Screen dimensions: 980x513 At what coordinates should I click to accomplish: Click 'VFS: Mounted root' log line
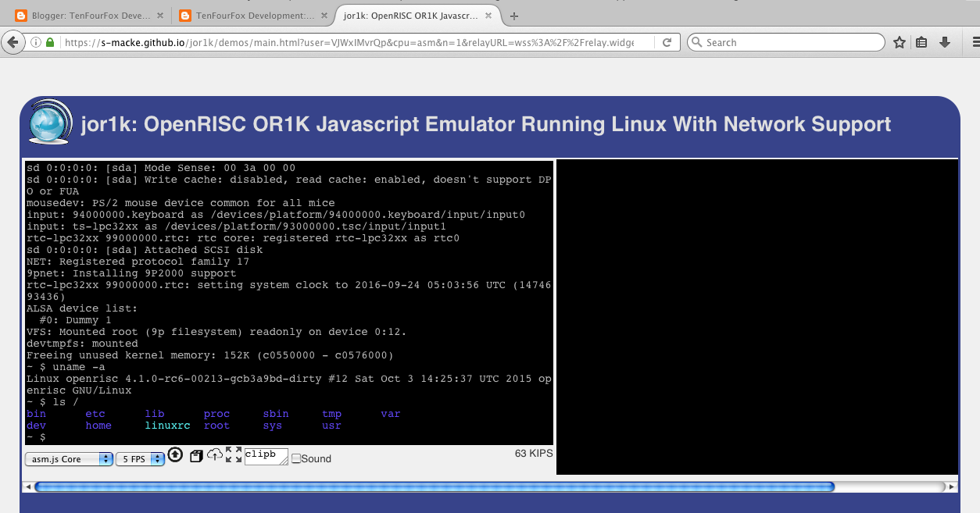coord(216,332)
